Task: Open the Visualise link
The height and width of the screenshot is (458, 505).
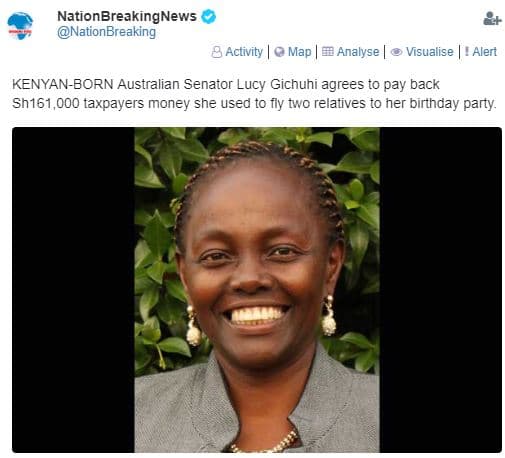Action: tap(429, 52)
